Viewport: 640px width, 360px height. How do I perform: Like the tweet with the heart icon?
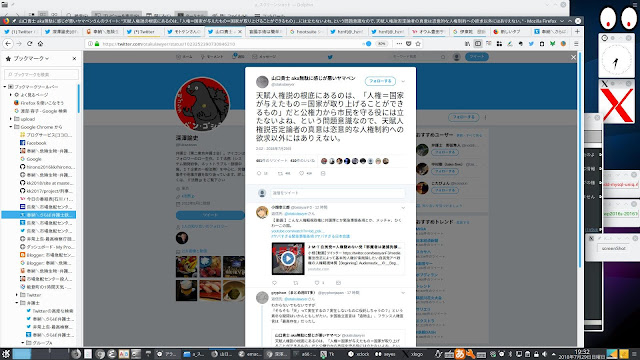coord(302,173)
